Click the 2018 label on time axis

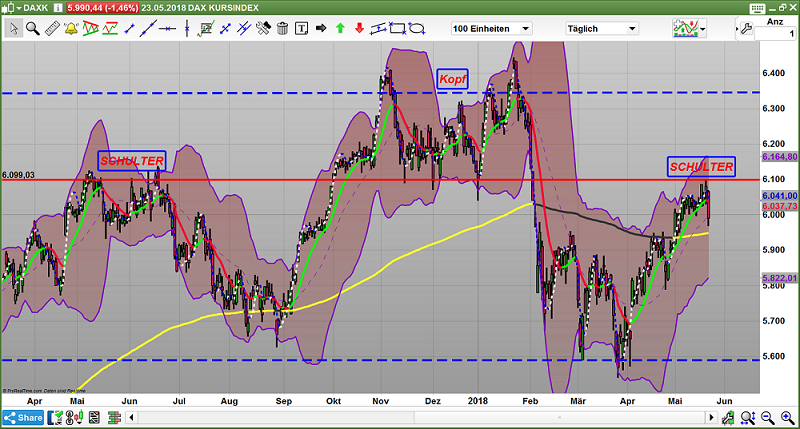478,401
